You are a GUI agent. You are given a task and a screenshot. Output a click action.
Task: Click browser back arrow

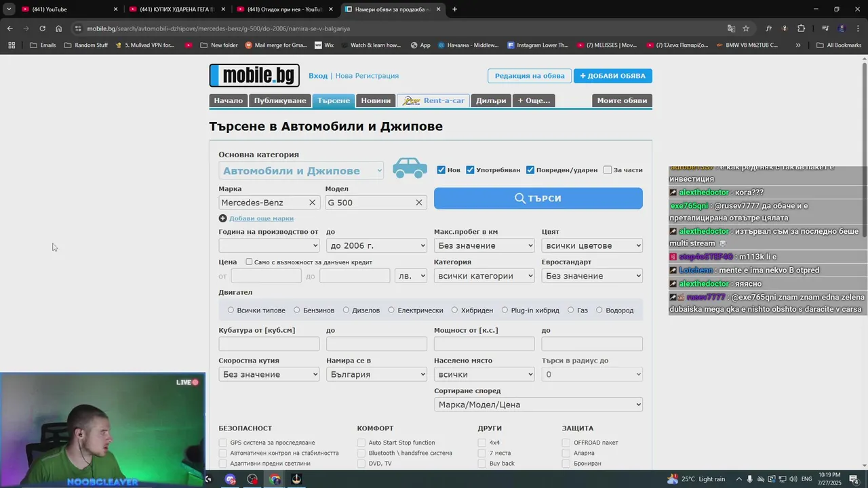9,28
